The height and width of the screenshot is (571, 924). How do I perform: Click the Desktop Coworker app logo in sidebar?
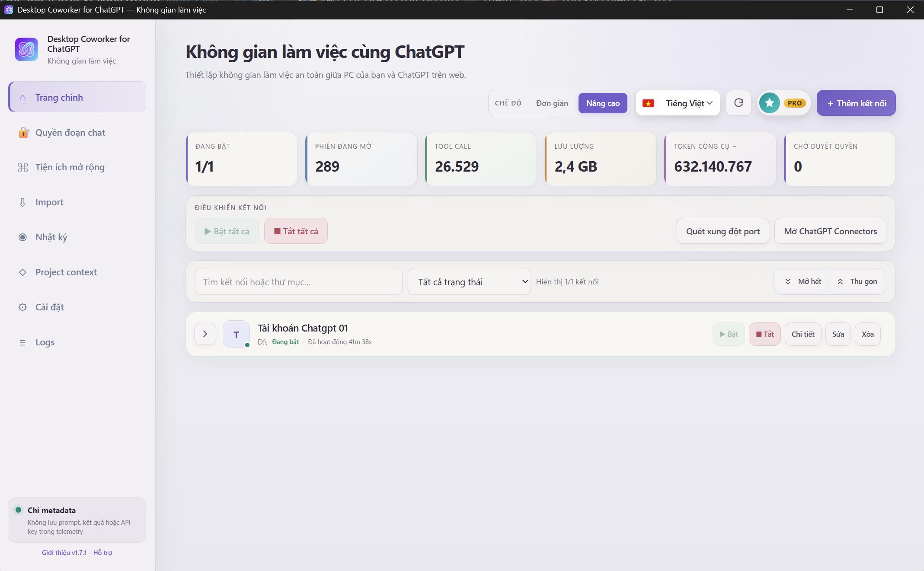click(x=26, y=49)
